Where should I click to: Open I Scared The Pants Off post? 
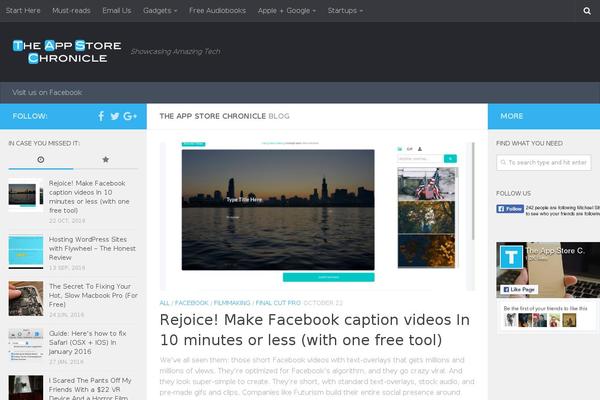90,389
